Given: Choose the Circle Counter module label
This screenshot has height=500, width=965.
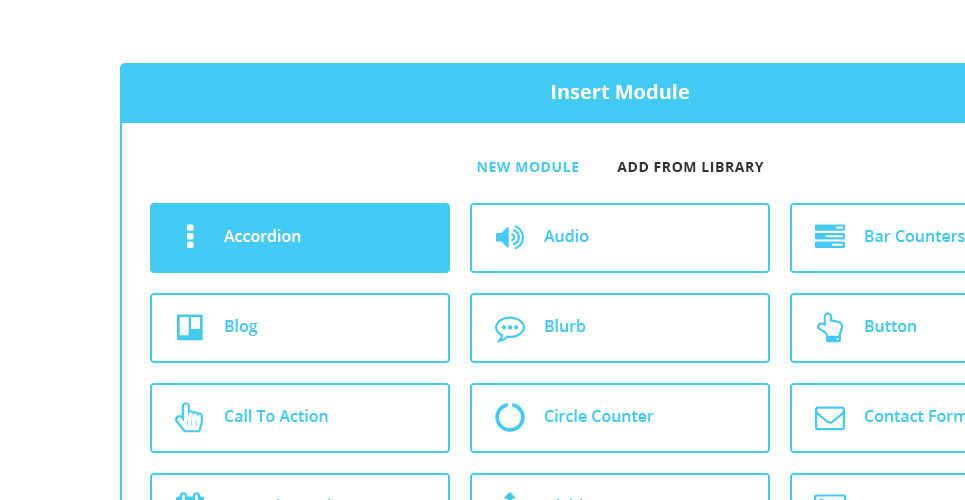Looking at the screenshot, I should (599, 417).
